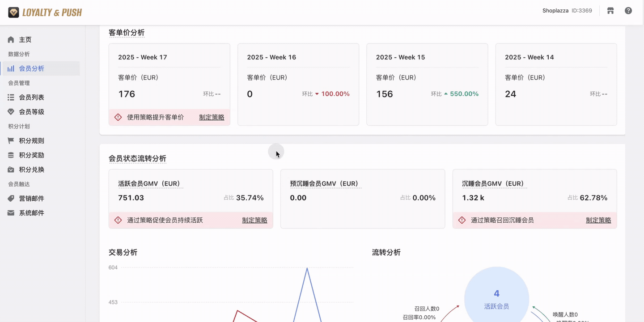Image resolution: width=644 pixels, height=322 pixels.
Task: Click 制定策略 in the 沉睡会员GMV card
Action: (x=598, y=220)
